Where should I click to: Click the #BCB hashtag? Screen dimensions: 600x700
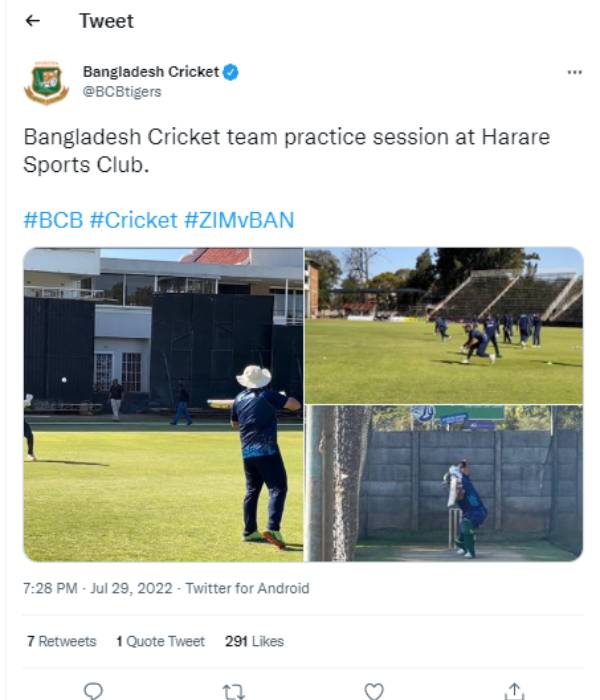53,220
